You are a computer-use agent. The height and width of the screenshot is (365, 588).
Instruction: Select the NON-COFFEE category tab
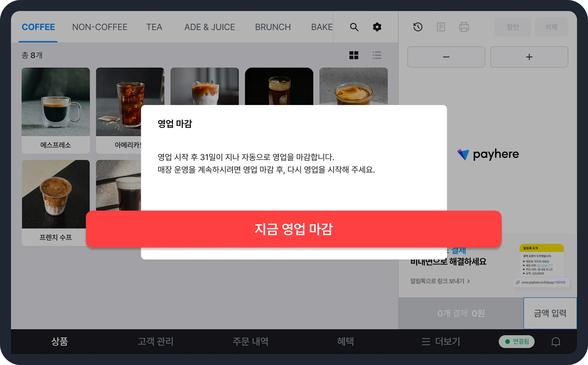[100, 27]
